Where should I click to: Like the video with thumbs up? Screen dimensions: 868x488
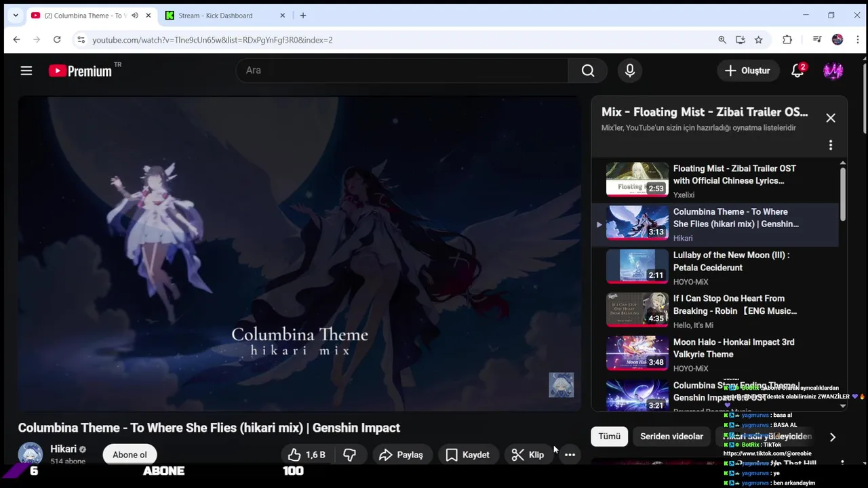click(307, 455)
